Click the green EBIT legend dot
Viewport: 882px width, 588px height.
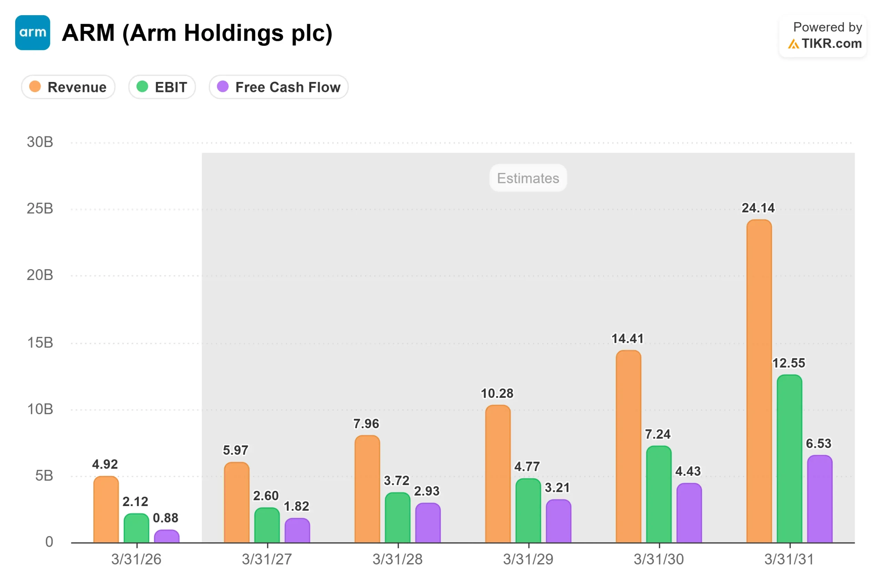143,86
